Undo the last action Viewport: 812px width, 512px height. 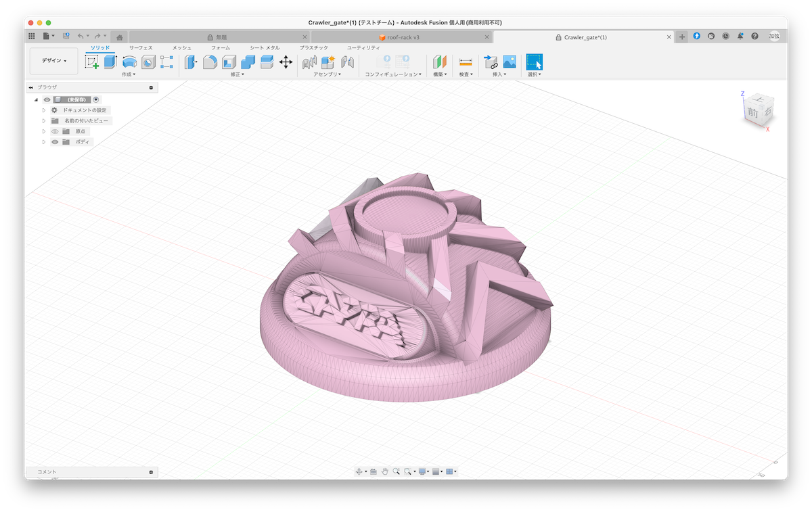(x=81, y=36)
